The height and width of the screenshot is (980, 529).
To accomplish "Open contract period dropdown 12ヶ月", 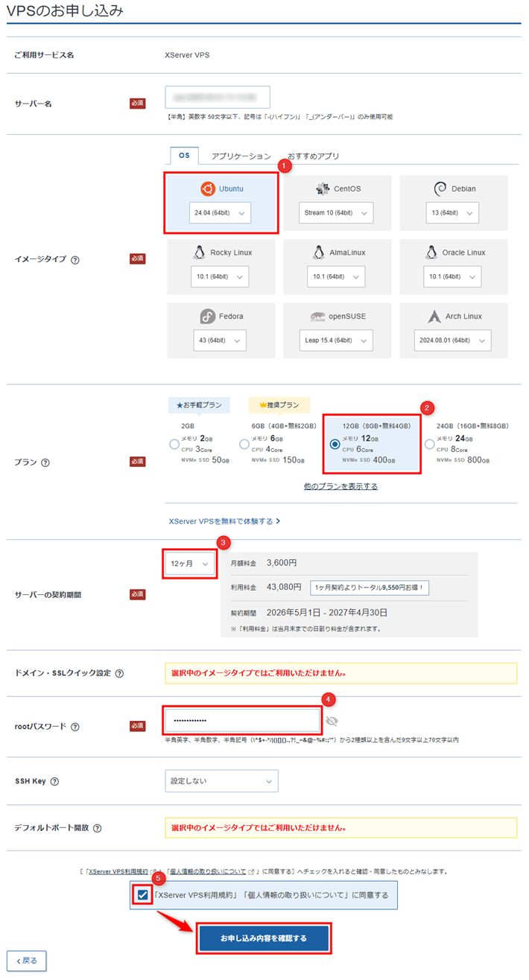I will 190,564.
